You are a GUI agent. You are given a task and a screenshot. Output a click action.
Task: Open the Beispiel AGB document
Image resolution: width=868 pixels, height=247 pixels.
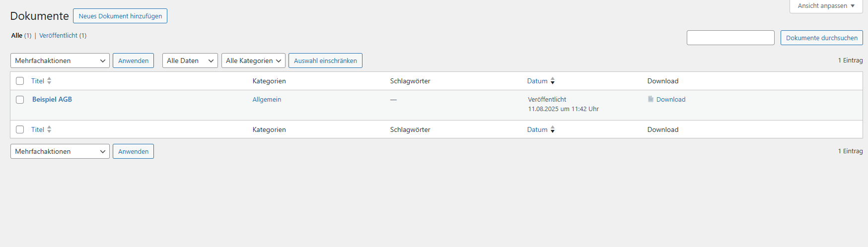52,99
